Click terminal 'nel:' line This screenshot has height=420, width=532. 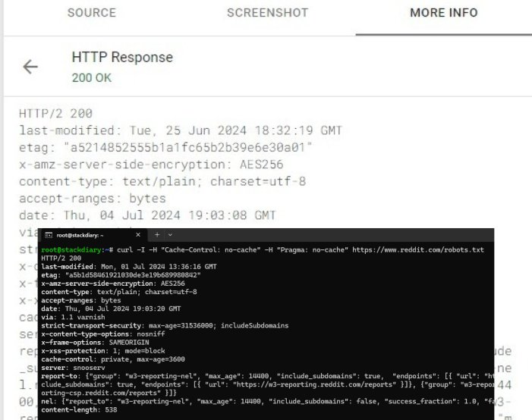click(267, 401)
